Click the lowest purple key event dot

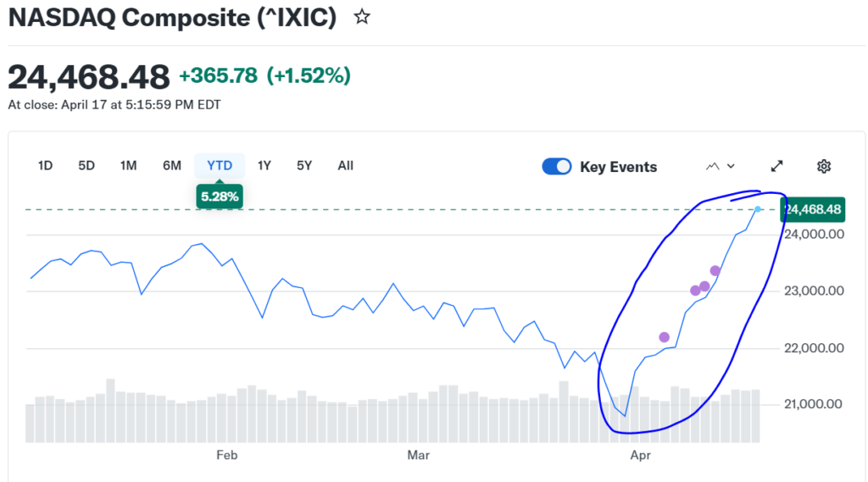[x=664, y=337]
